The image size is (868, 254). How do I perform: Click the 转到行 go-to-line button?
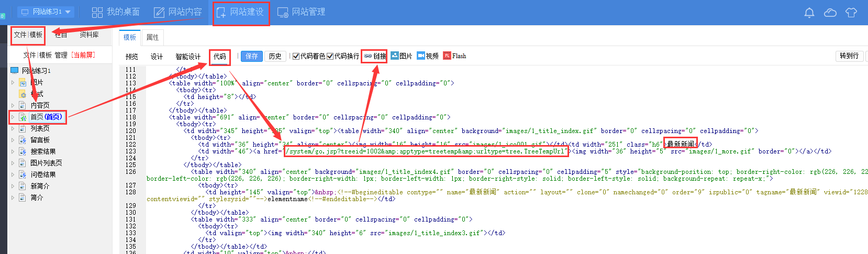point(849,56)
